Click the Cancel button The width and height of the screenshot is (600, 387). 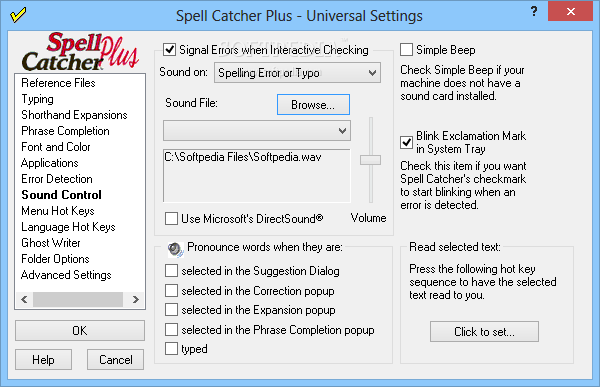click(116, 360)
